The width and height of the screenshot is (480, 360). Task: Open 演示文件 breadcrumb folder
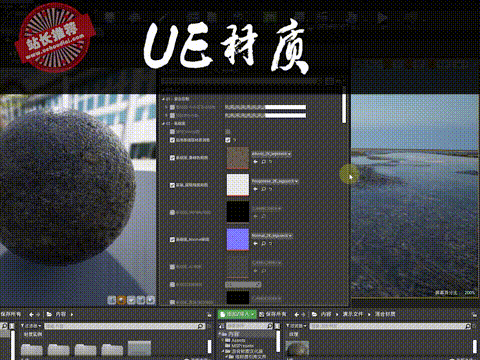pos(353,314)
